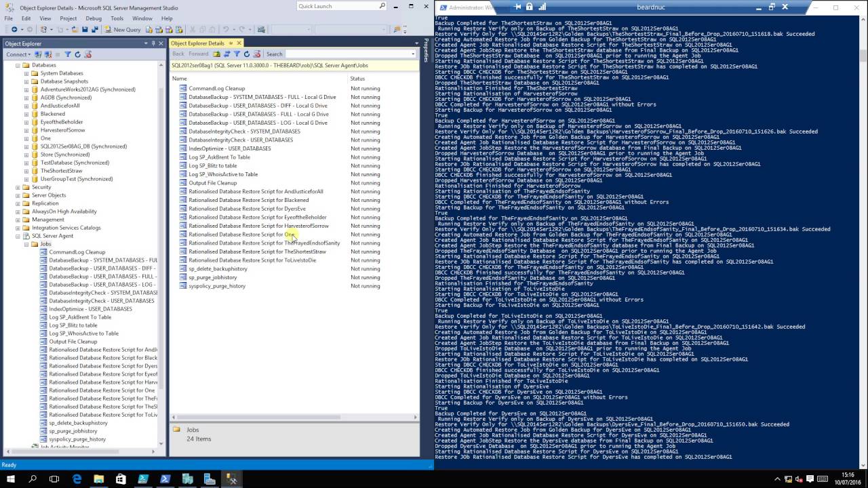Toggle pin on Object Explorer Details tab
The image size is (868, 488).
(231, 43)
